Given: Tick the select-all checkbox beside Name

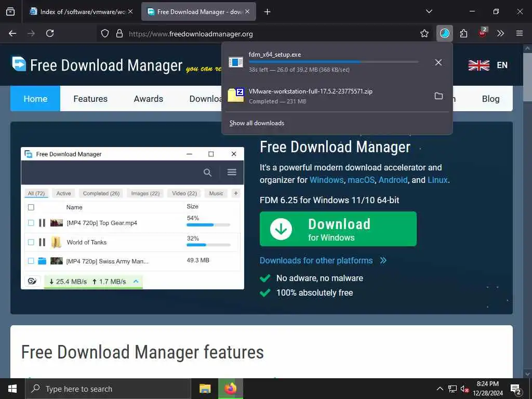Looking at the screenshot, I should click(x=31, y=207).
